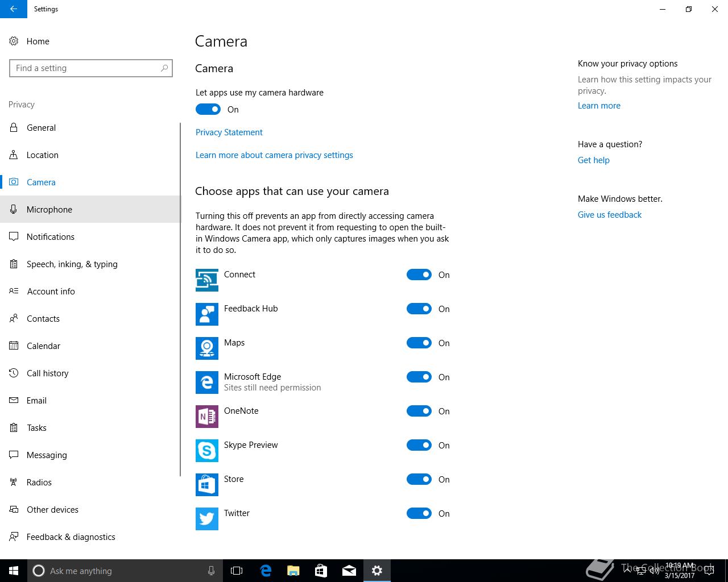Open Messaging privacy settings
Screen dimensions: 728x582
[90, 455]
